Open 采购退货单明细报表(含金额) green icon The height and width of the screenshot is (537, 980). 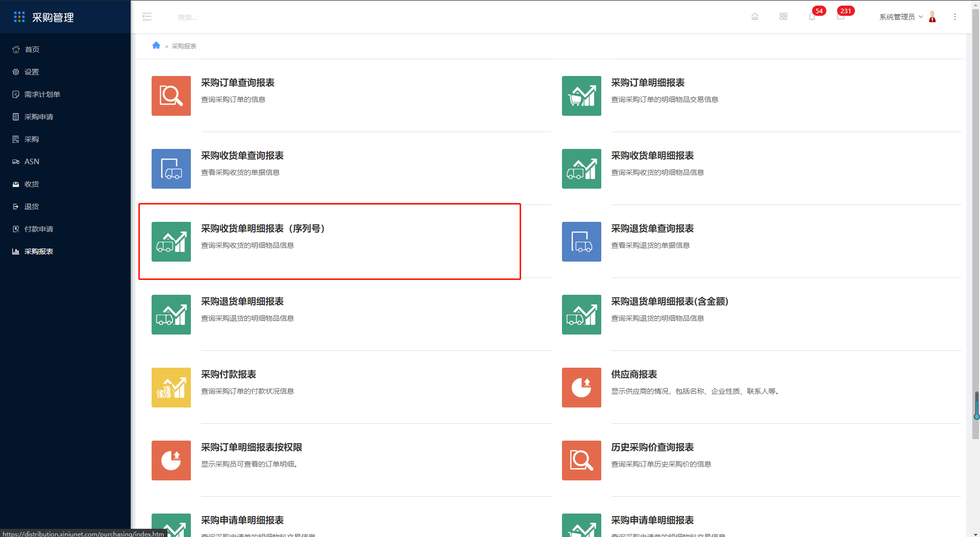pyautogui.click(x=581, y=315)
